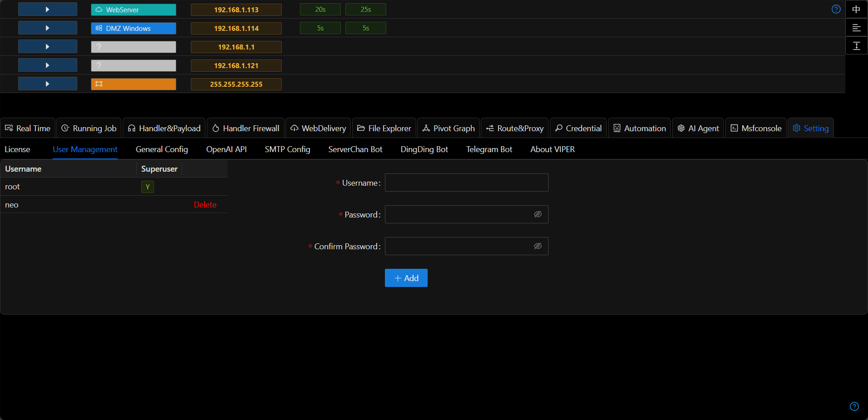
Task: Click second 5s session tag on DMZ Windows
Action: [366, 28]
